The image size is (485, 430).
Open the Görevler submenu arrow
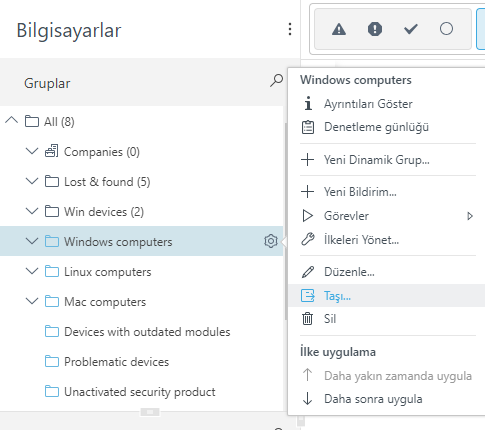(x=470, y=216)
